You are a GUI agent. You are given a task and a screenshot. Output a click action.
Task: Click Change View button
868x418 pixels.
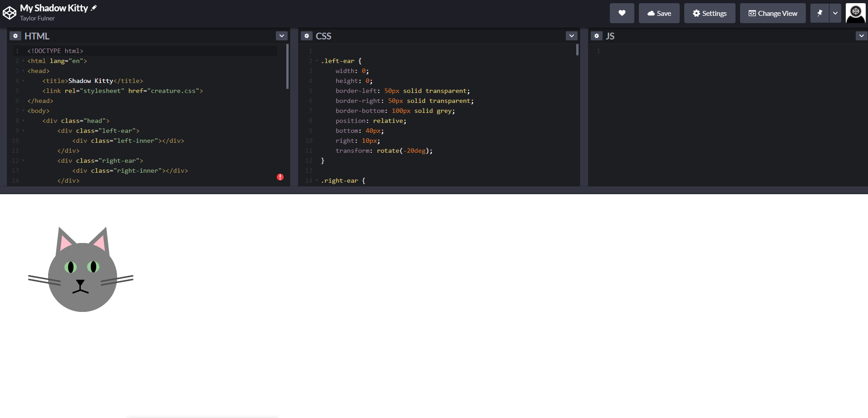coord(773,13)
